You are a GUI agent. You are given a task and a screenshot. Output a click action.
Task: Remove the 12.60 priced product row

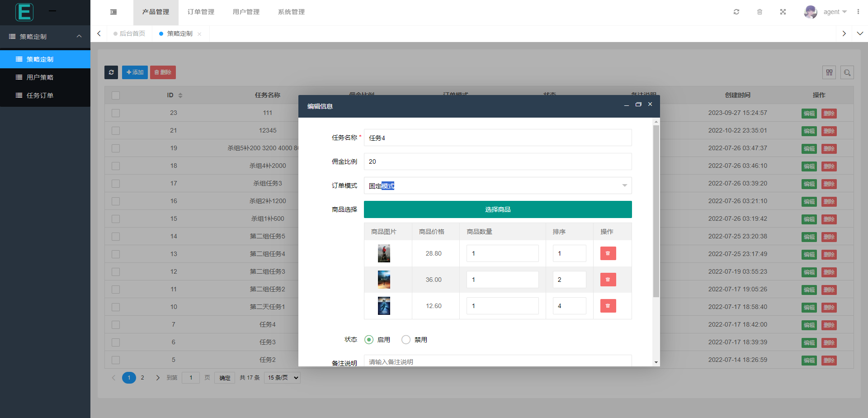[x=608, y=306]
